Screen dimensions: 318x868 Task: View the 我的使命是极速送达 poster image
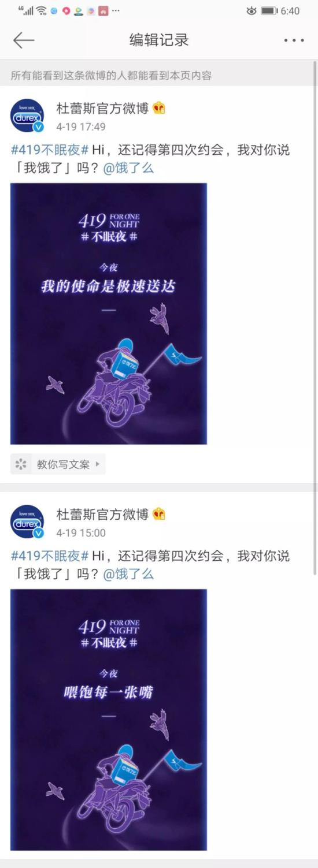[109, 314]
